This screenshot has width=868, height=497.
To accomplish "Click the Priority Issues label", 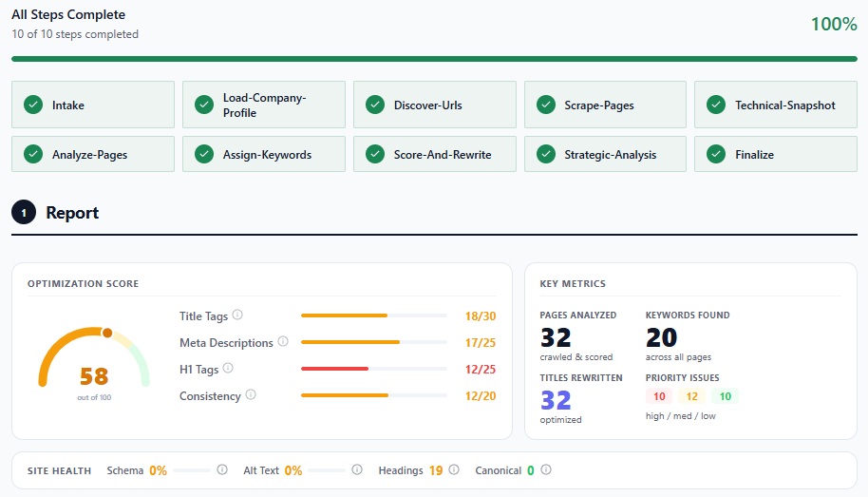I will 682,378.
